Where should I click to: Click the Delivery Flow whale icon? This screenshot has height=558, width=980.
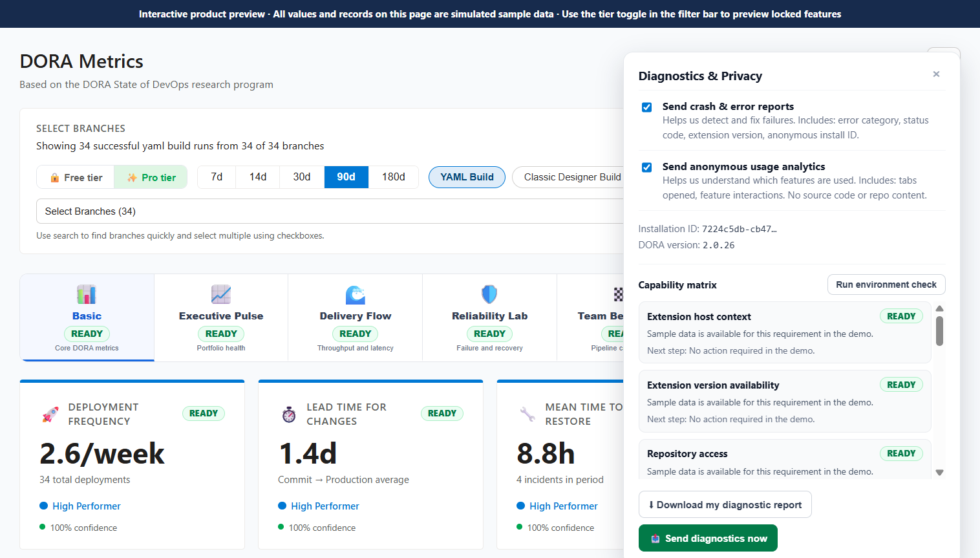(x=356, y=295)
